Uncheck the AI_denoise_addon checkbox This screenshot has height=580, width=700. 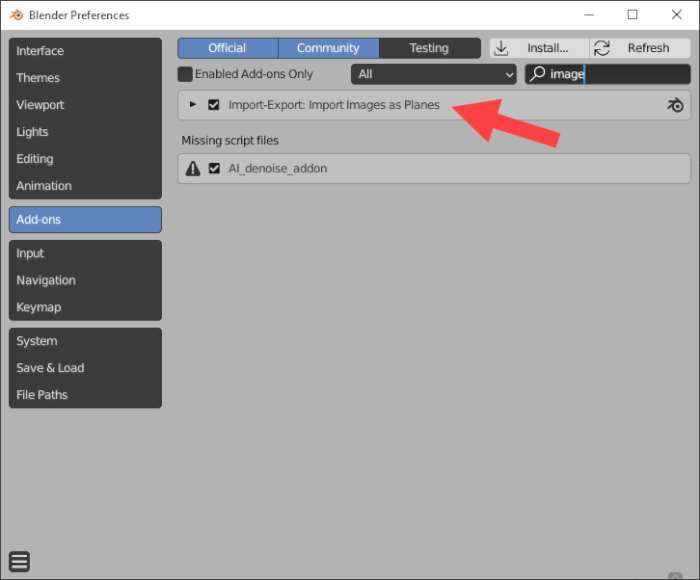coord(214,168)
